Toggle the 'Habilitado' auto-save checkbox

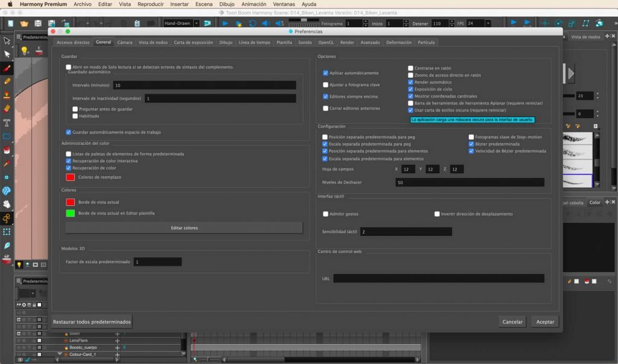pyautogui.click(x=75, y=116)
